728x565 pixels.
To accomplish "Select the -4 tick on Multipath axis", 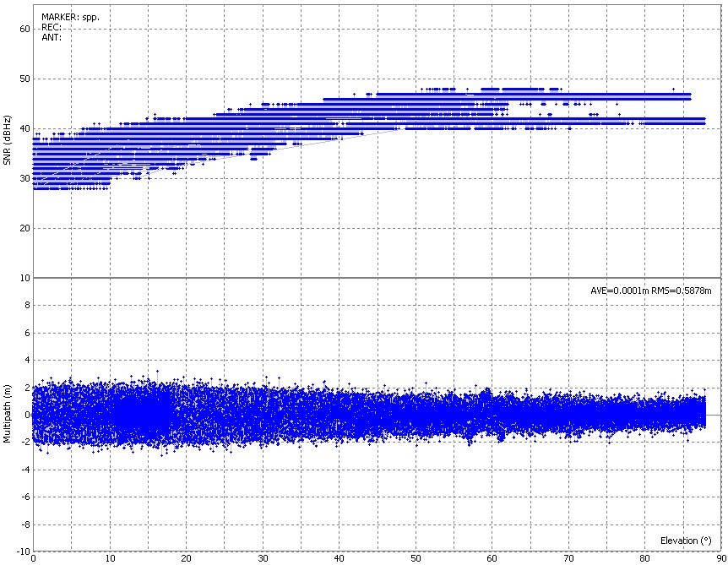I will pos(25,469).
